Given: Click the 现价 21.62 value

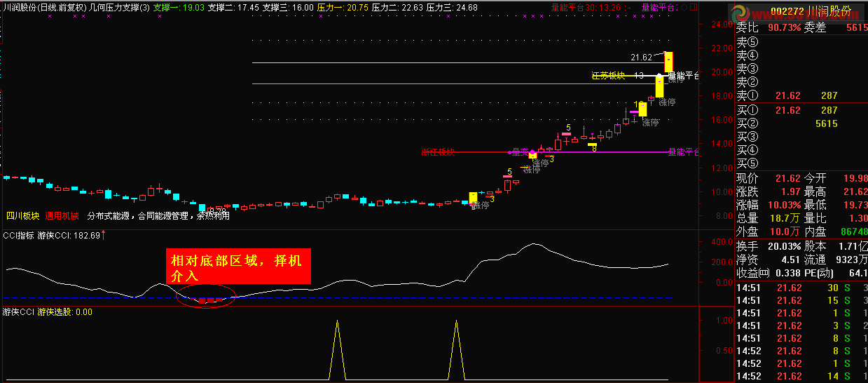Looking at the screenshot, I should [x=787, y=178].
